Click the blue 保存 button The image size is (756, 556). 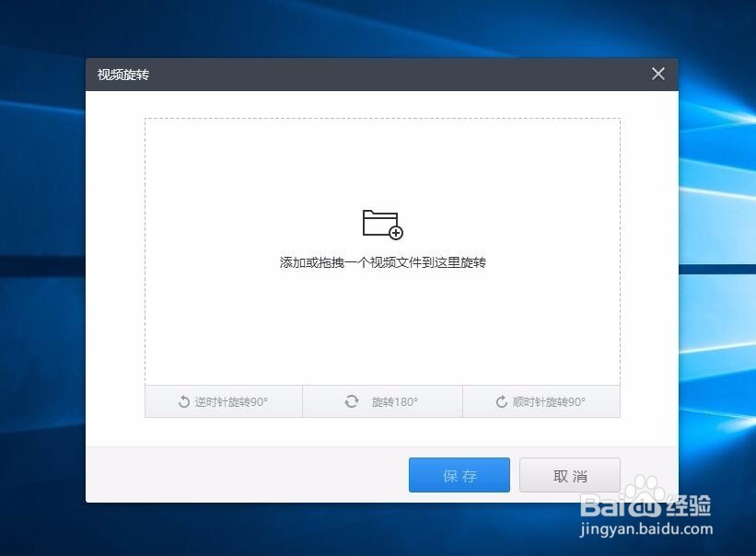point(459,475)
